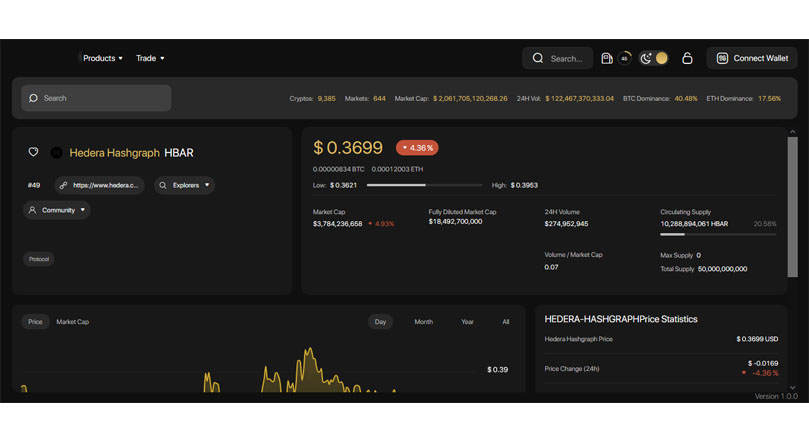Click 24H Volume value $274,952,945
The image size is (809, 436).
click(x=567, y=223)
